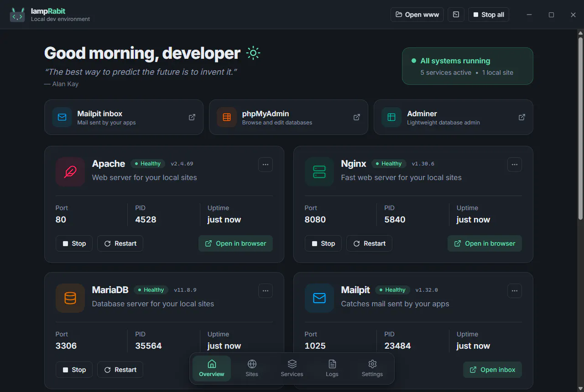Open the Mailpit inbox button
This screenshot has width=584, height=392.
coord(492,370)
